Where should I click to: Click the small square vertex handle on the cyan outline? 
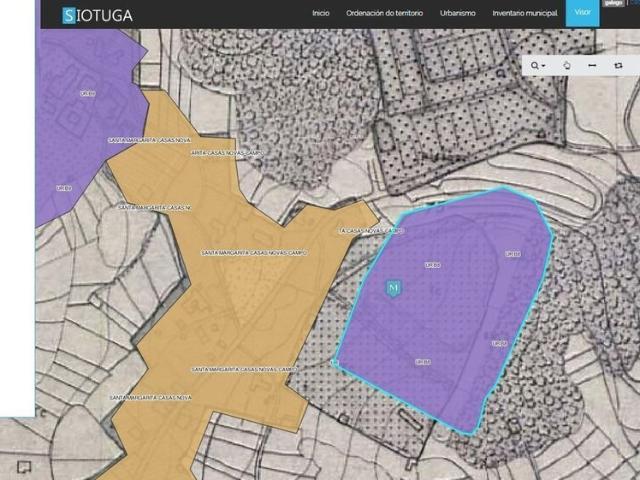335,362
